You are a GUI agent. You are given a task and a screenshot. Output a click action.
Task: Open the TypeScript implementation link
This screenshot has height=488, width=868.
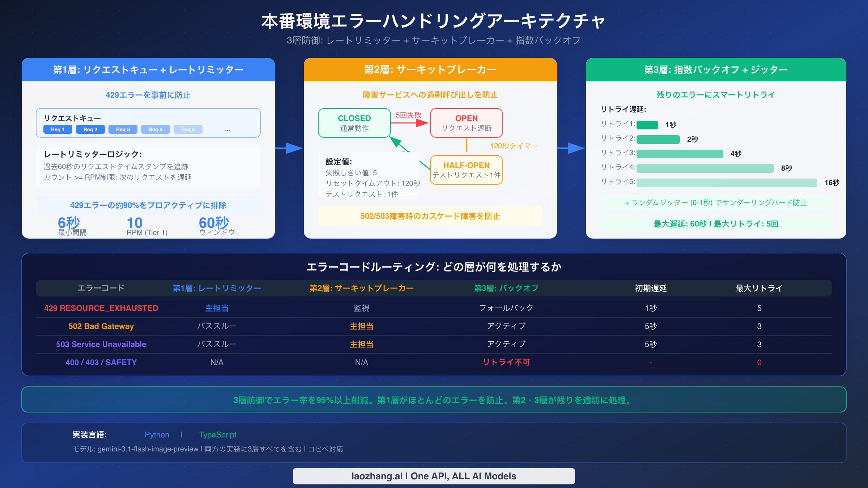pos(218,435)
